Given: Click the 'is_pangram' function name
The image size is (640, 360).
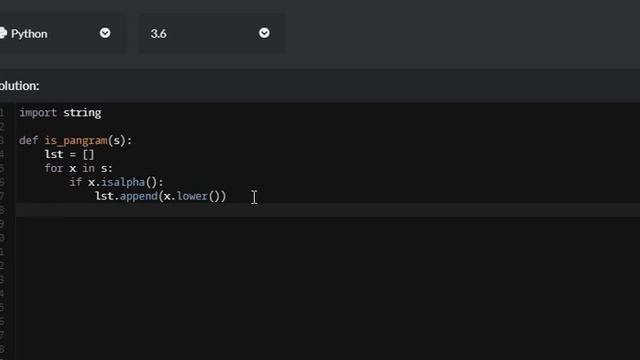Looking at the screenshot, I should 76,141.
